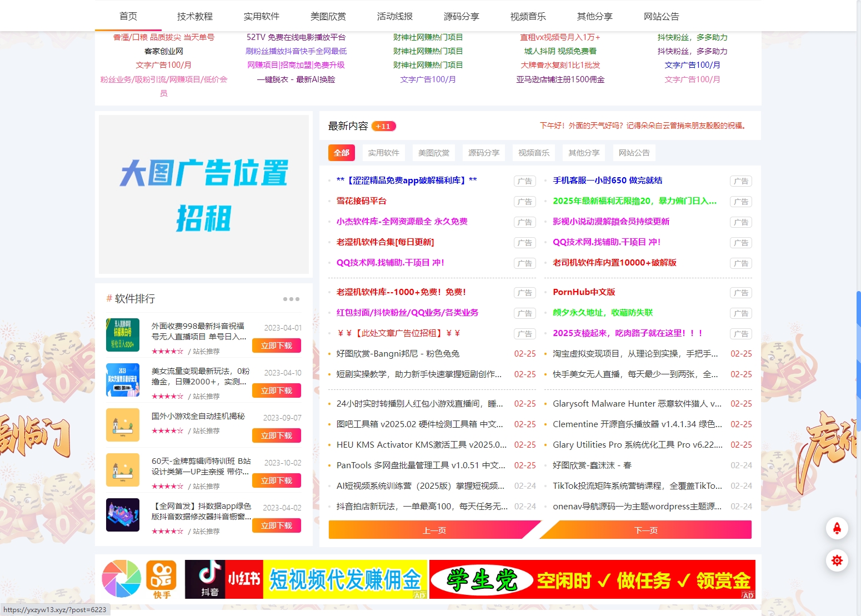Open 源码分享 in the top nav

[462, 16]
